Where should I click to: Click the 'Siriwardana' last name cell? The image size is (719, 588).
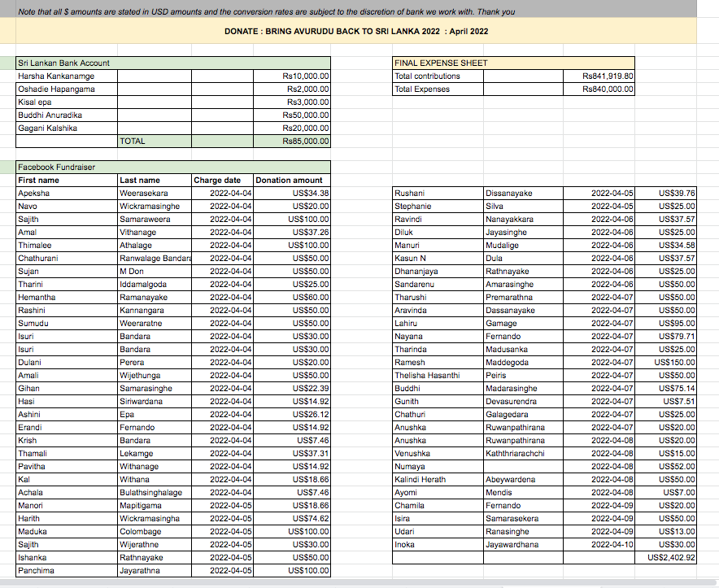tap(155, 401)
